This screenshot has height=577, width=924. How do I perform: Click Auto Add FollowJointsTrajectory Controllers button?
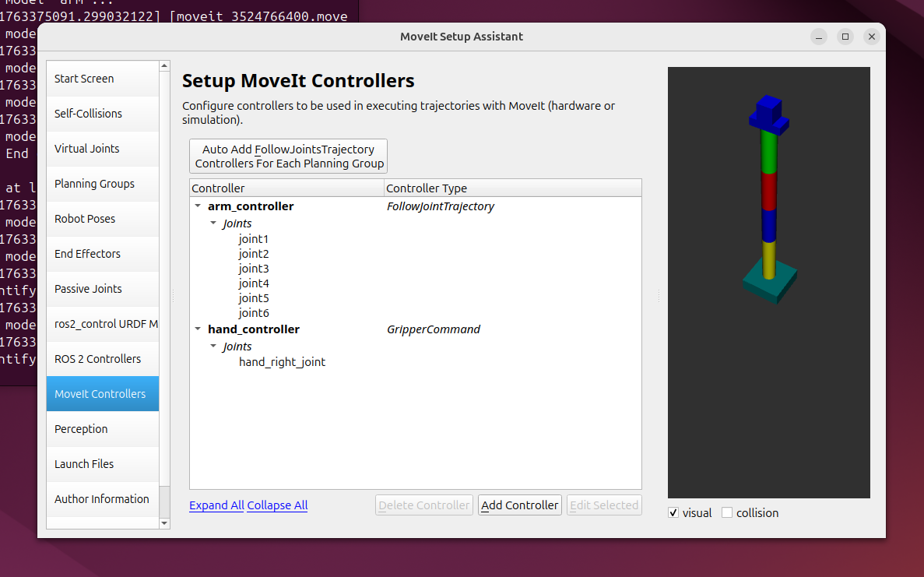[x=288, y=157]
